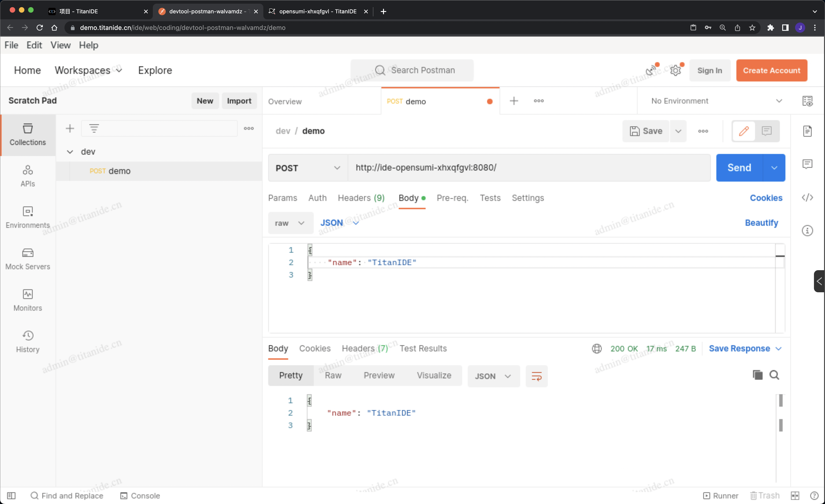Open the Pre-req. tab
This screenshot has height=504, width=825.
click(x=453, y=198)
